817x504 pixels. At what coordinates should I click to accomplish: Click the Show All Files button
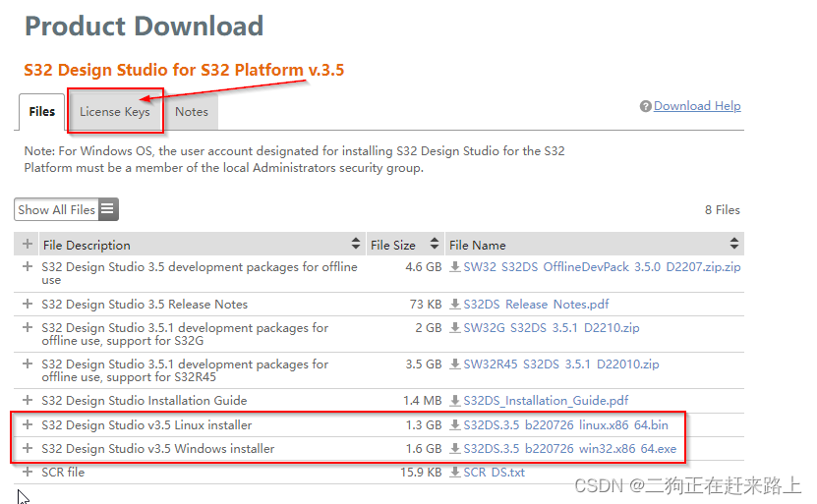(66, 209)
